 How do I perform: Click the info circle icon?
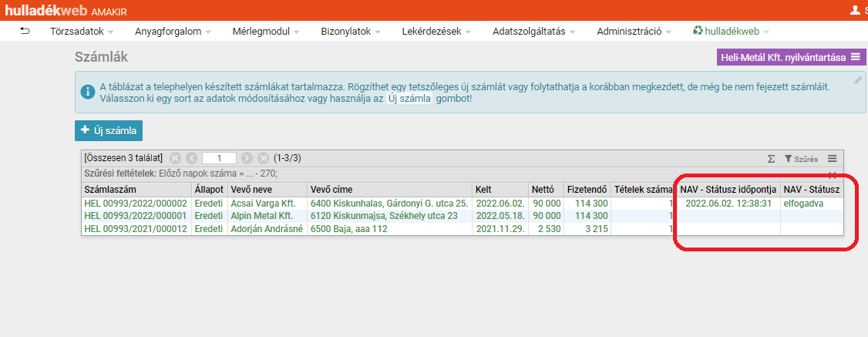click(x=87, y=92)
